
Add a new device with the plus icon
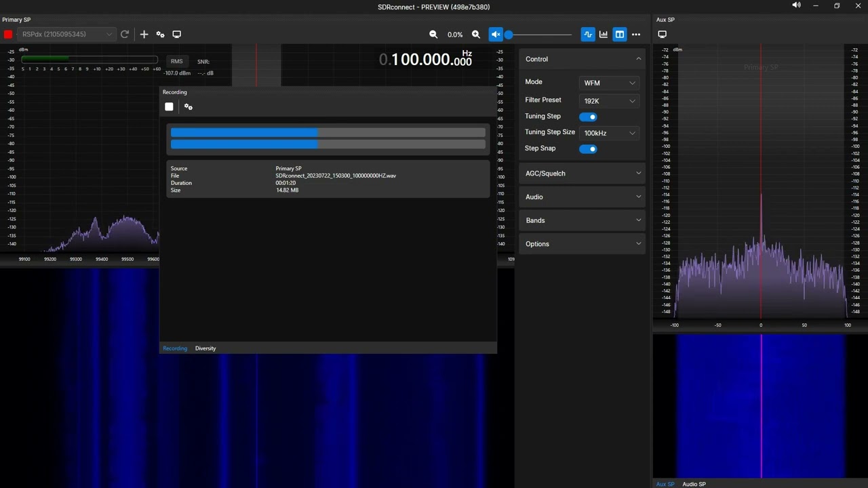click(x=144, y=35)
